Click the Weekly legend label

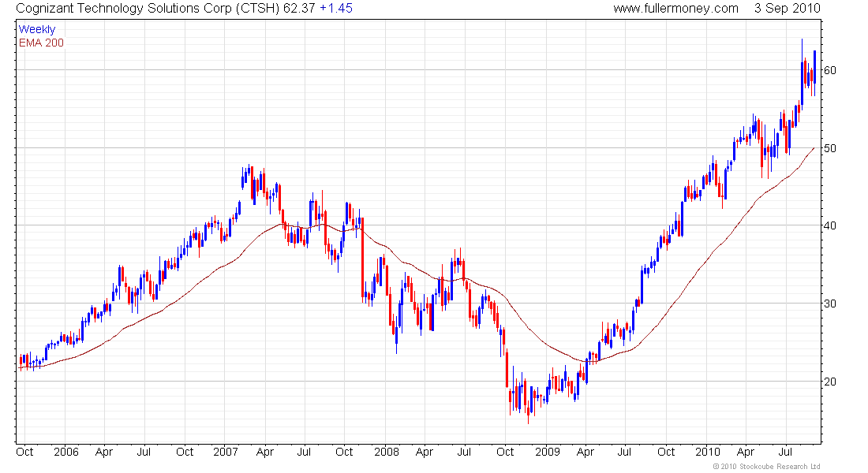pyautogui.click(x=37, y=29)
